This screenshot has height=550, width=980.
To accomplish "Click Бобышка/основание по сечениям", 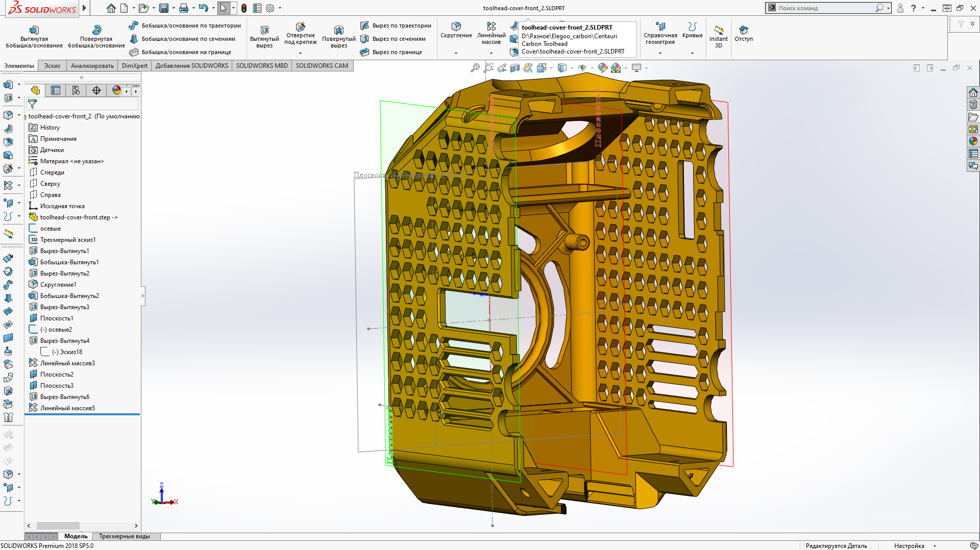I will click(182, 39).
